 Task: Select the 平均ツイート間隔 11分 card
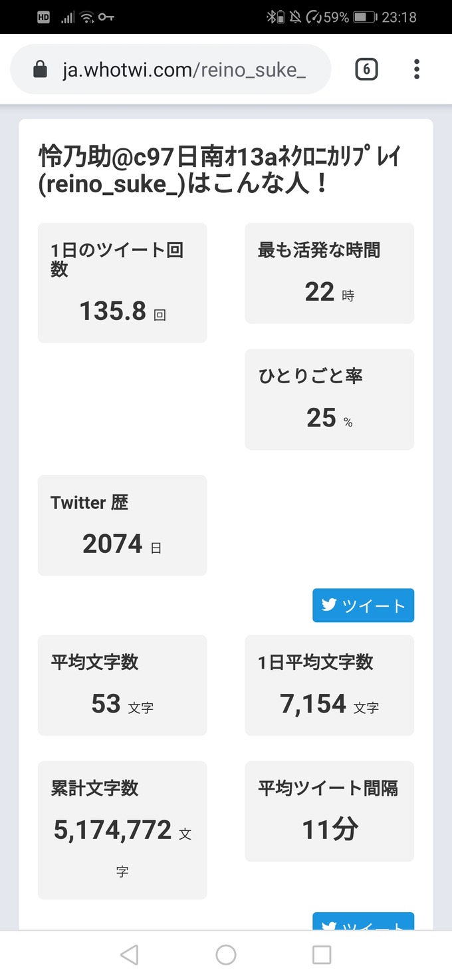click(330, 811)
